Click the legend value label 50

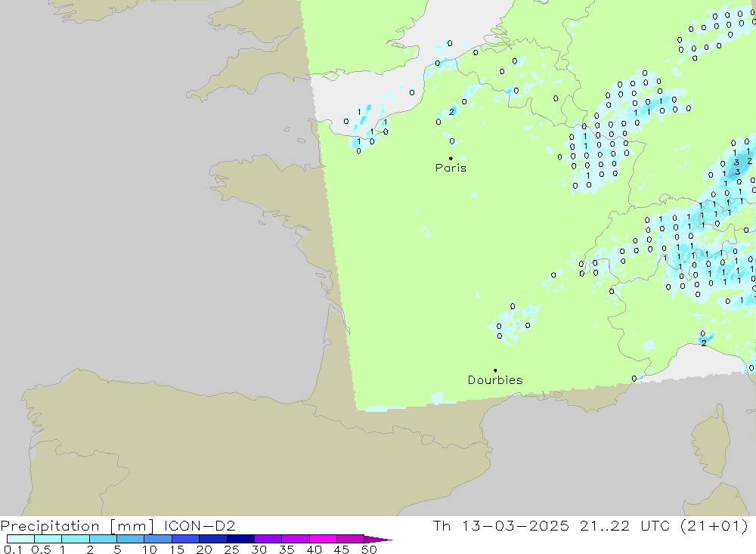tap(369, 549)
